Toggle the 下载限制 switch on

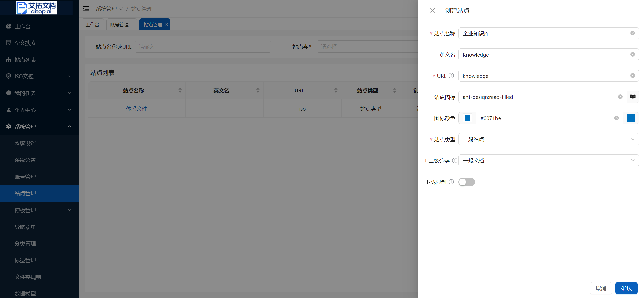pos(466,182)
